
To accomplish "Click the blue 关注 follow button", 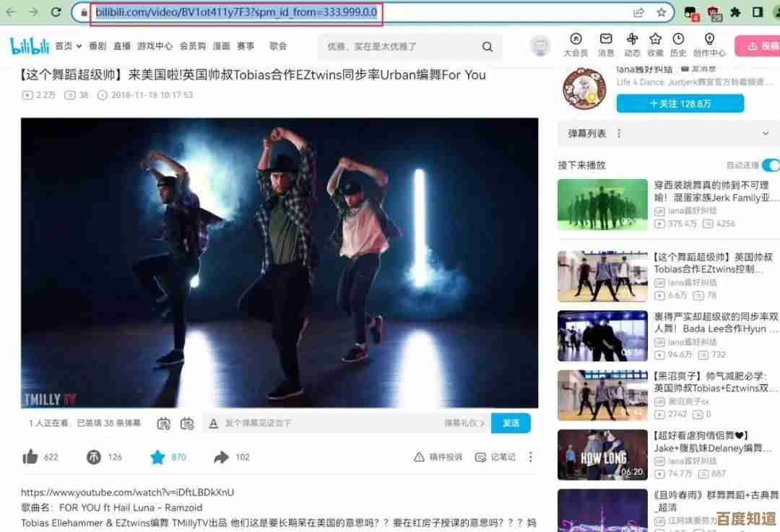I will coord(680,104).
